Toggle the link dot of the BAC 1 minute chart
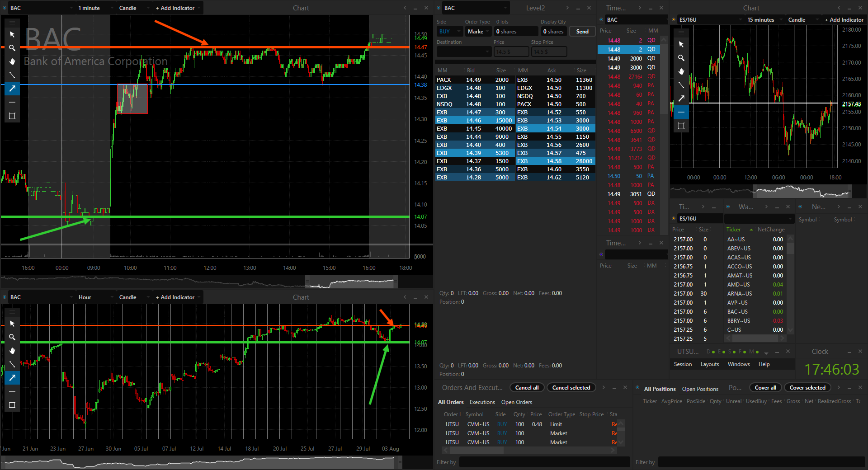868x470 pixels. tap(5, 8)
